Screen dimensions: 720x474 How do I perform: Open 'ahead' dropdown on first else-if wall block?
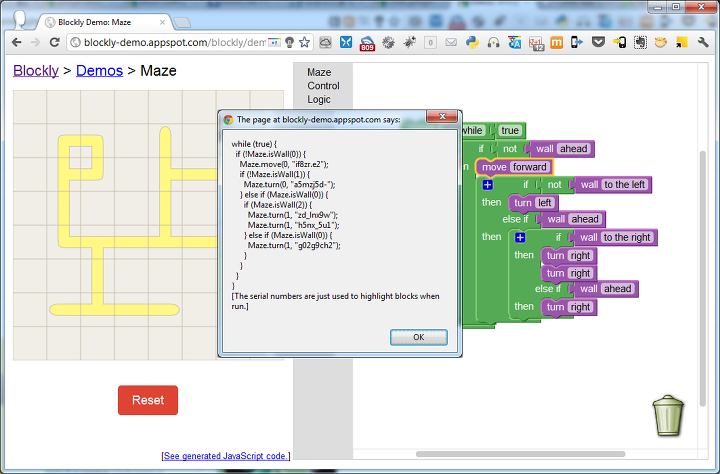pos(585,219)
